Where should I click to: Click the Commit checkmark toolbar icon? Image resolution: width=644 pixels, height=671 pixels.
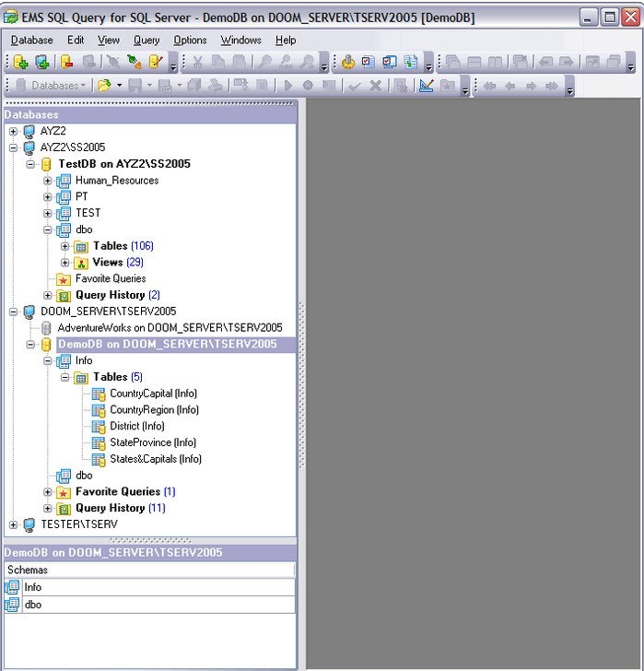tap(355, 86)
